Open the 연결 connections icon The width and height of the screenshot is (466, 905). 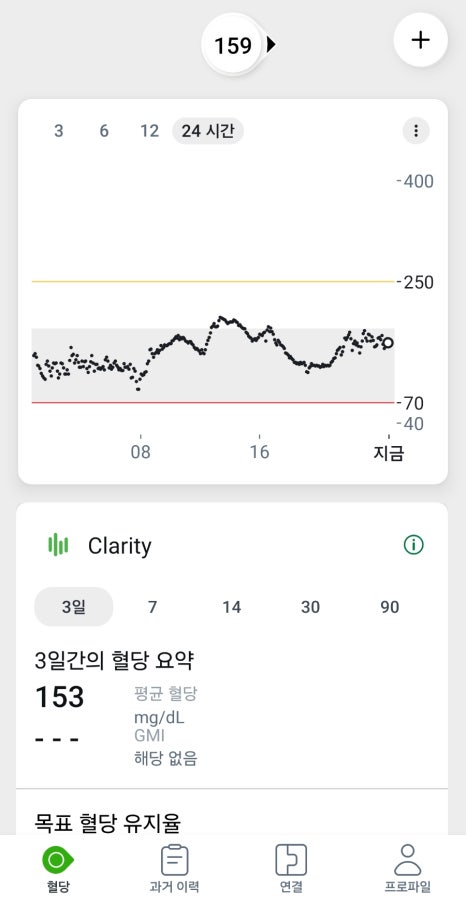291,861
